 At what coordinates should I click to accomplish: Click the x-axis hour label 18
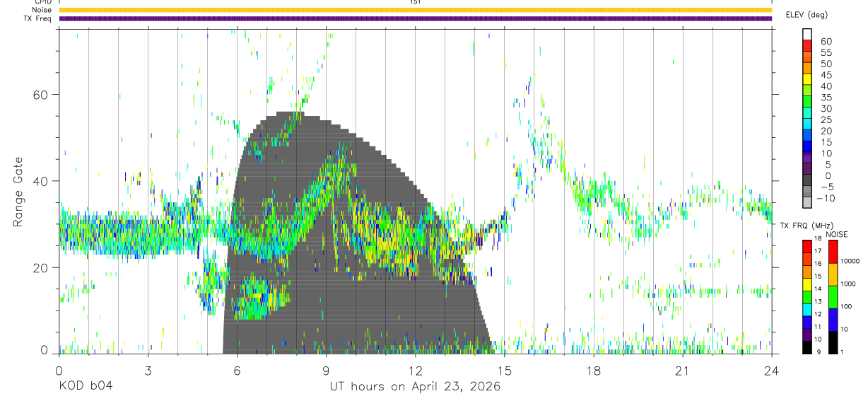coord(593,371)
